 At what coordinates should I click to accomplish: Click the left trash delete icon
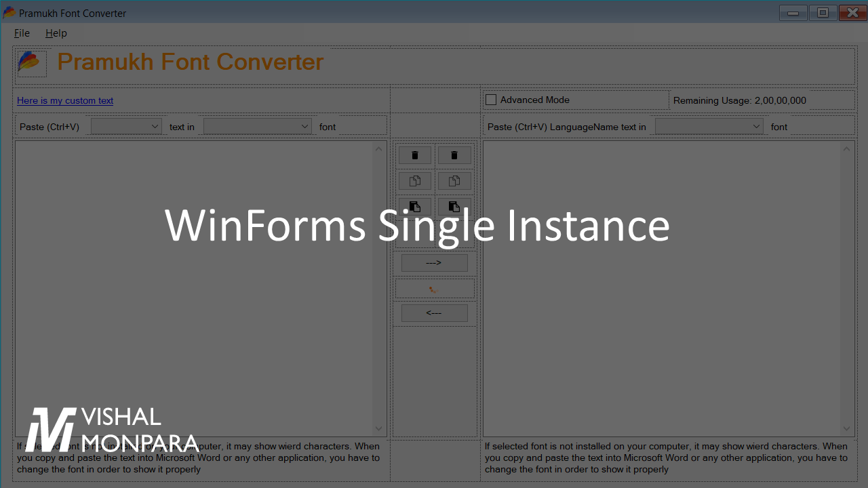pos(415,155)
